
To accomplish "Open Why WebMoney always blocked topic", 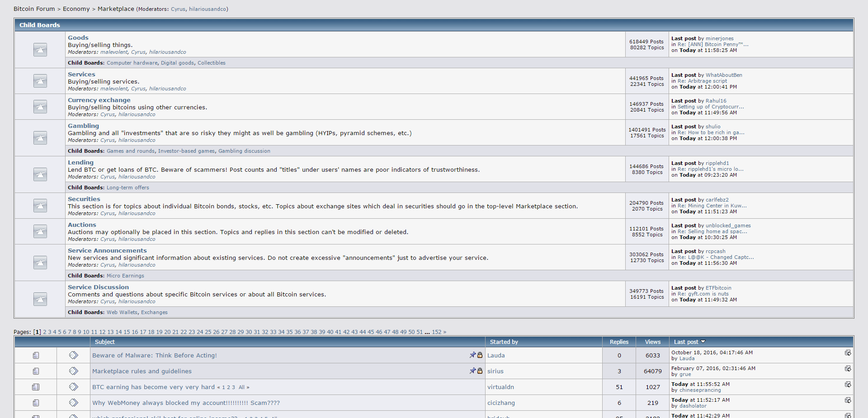I will (x=186, y=403).
